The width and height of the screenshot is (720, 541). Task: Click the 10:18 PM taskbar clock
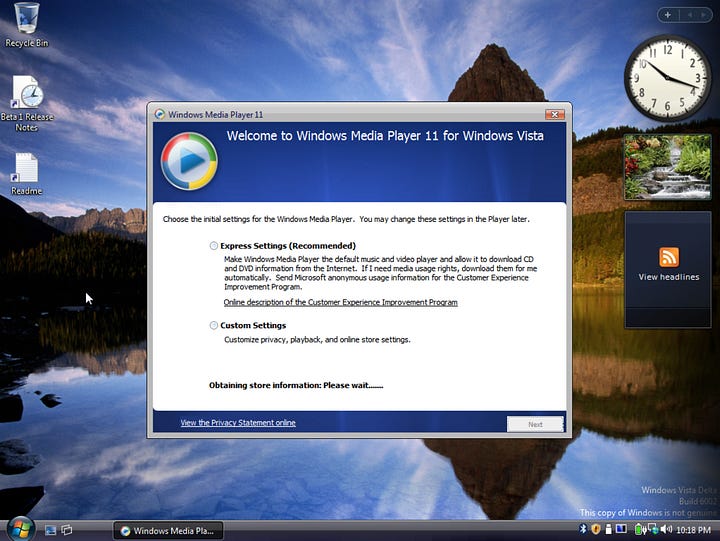click(x=693, y=530)
